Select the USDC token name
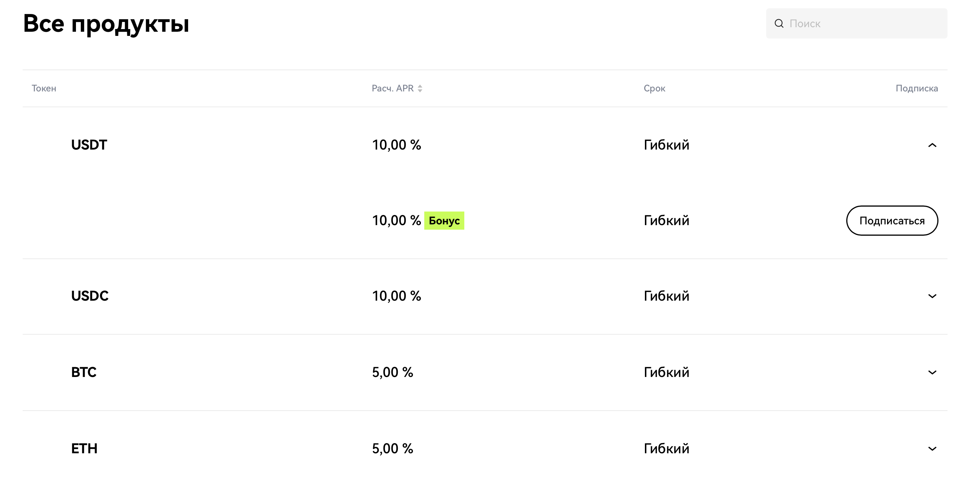980x485 pixels. pos(90,296)
